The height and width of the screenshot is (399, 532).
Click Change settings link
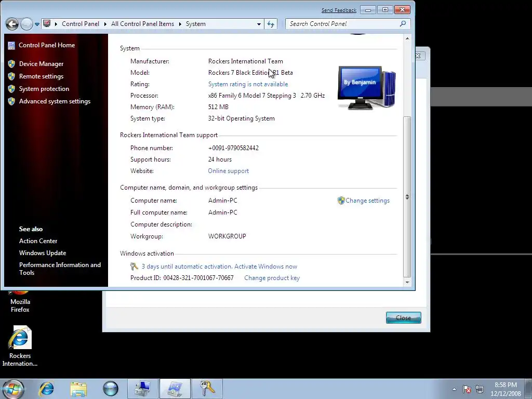click(x=367, y=201)
